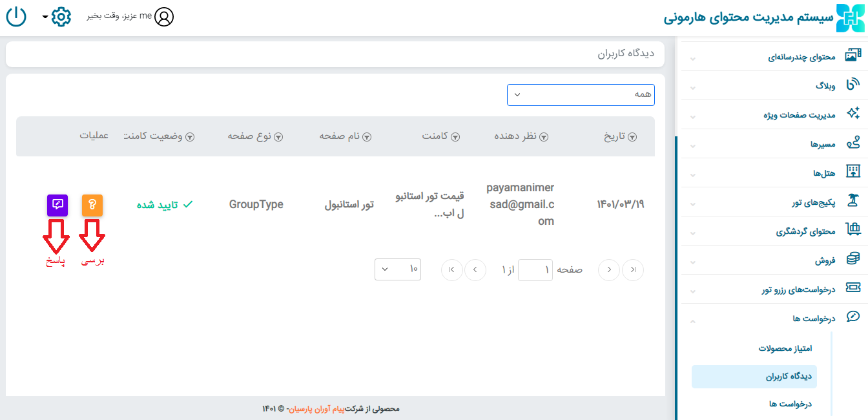
Task: Open the همه status filter dropdown
Action: pyautogui.click(x=581, y=94)
